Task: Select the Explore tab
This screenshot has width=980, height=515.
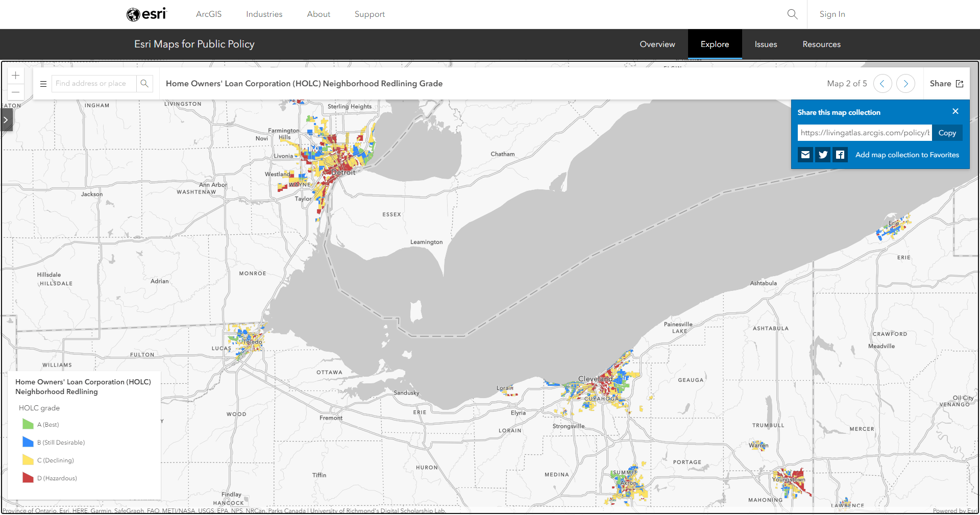Action: [715, 44]
